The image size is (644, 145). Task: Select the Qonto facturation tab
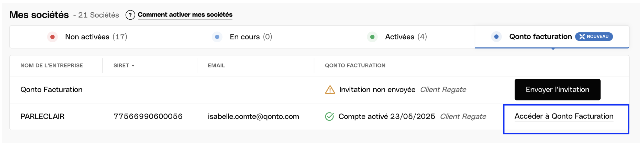[x=552, y=37]
